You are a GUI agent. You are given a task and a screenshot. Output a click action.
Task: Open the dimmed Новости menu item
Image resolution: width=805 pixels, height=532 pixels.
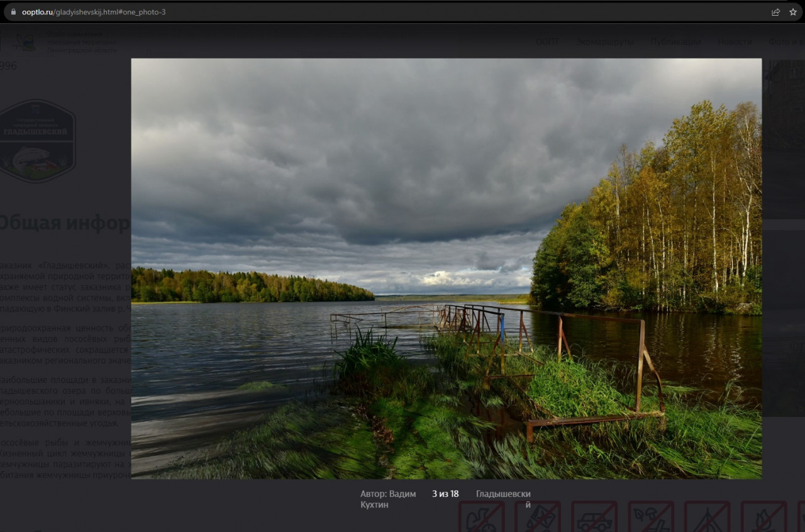coord(735,42)
